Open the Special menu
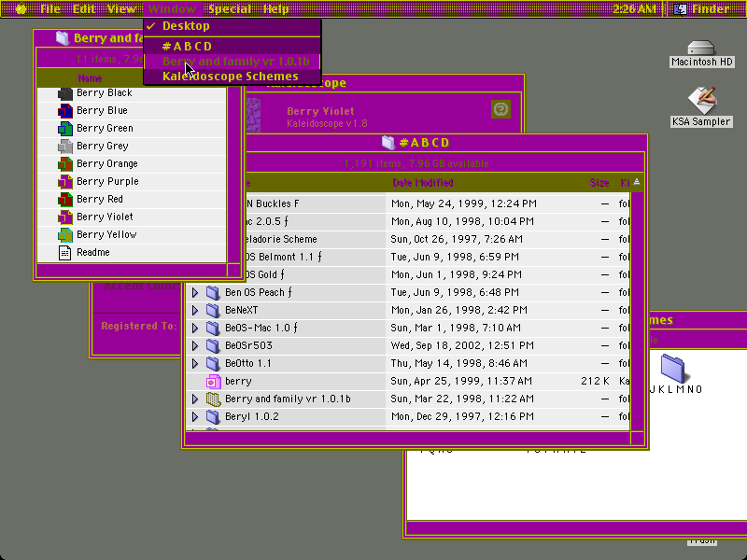 (x=230, y=9)
